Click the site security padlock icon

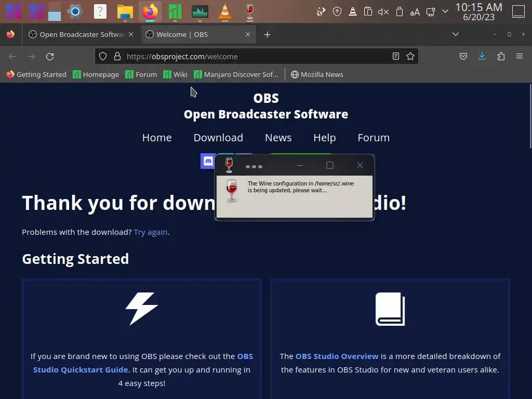117,56
